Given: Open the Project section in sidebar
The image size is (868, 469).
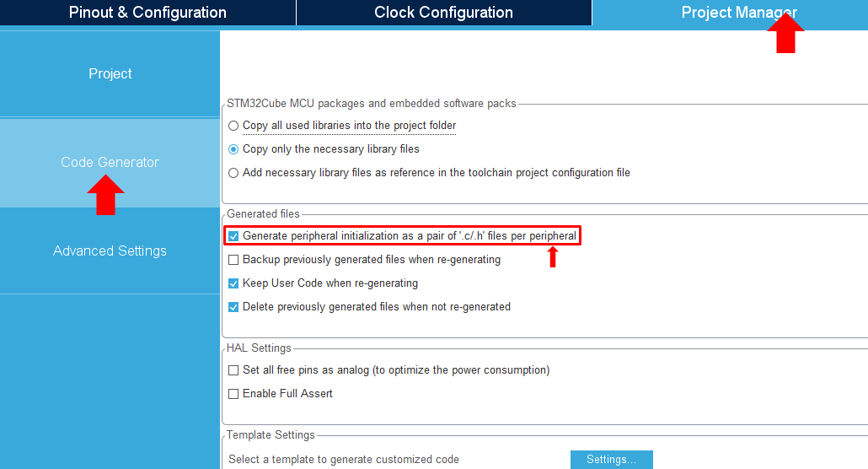Looking at the screenshot, I should point(110,74).
